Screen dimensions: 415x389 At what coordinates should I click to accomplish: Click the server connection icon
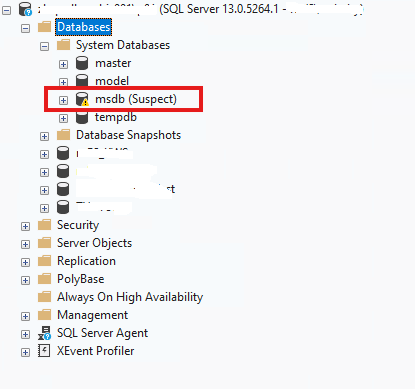25,9
